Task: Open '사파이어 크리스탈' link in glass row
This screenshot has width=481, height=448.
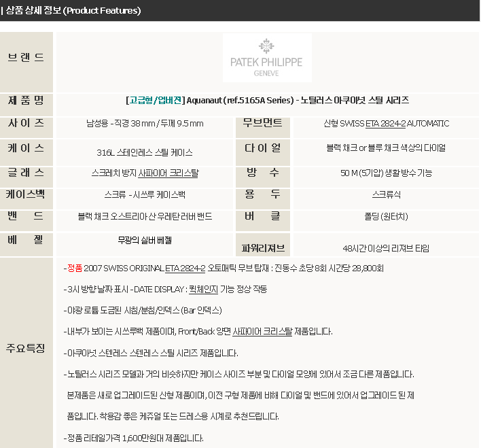Action: (168, 173)
